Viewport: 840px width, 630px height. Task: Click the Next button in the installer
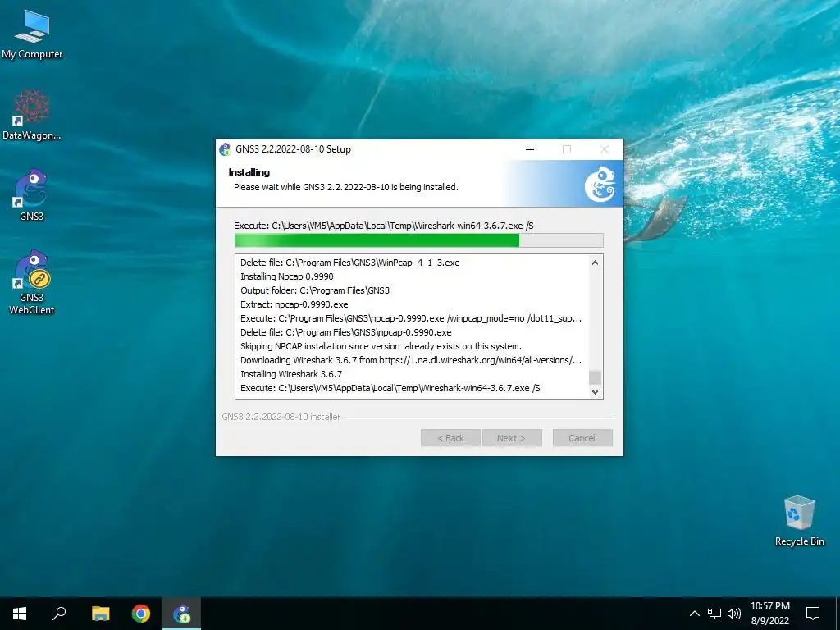[x=512, y=438]
